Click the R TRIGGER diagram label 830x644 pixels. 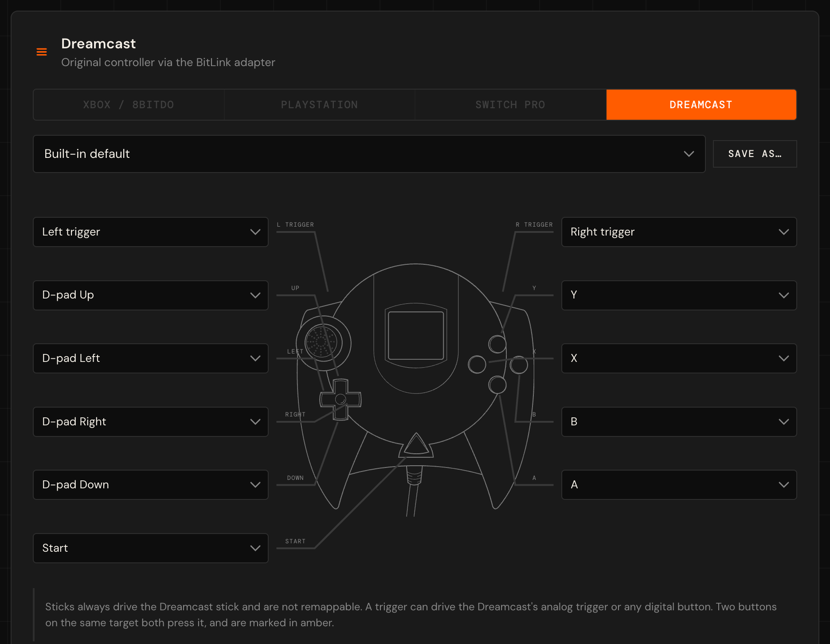coord(534,225)
